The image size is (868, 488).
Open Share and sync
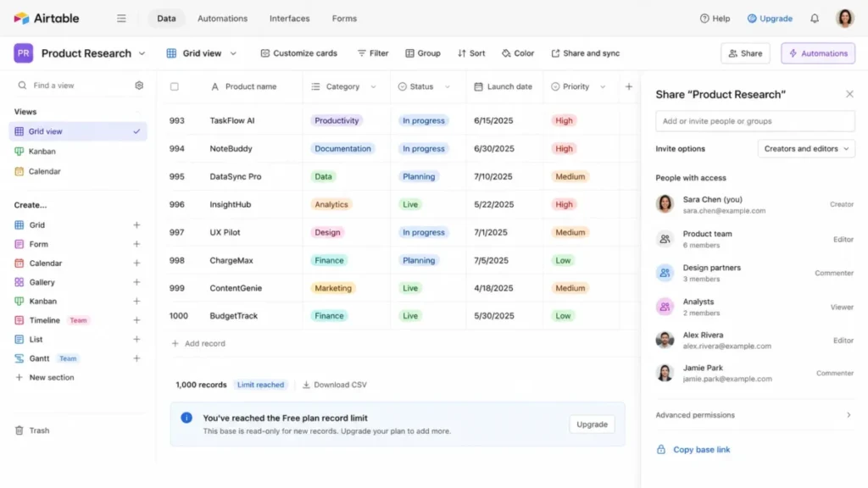coord(586,53)
